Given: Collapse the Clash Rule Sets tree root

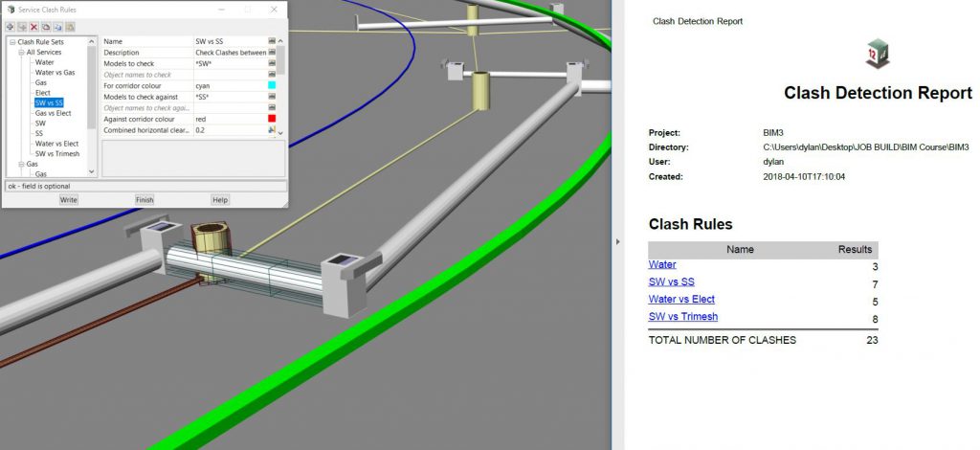Looking at the screenshot, I should 11,41.
